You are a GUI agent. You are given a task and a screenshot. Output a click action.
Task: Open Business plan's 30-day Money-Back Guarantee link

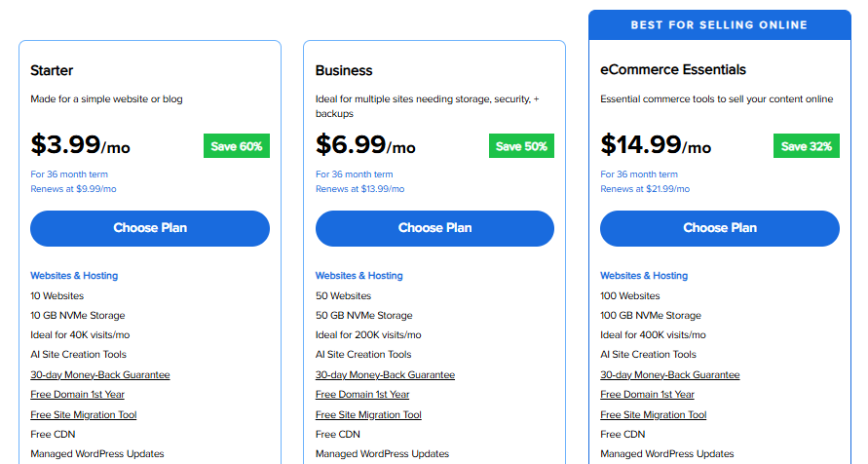click(x=385, y=375)
